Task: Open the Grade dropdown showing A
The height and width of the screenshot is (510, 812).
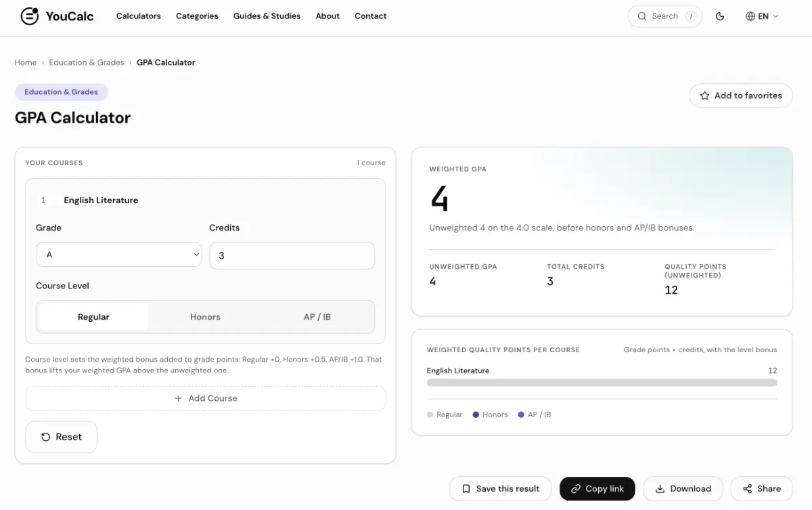Action: tap(118, 255)
